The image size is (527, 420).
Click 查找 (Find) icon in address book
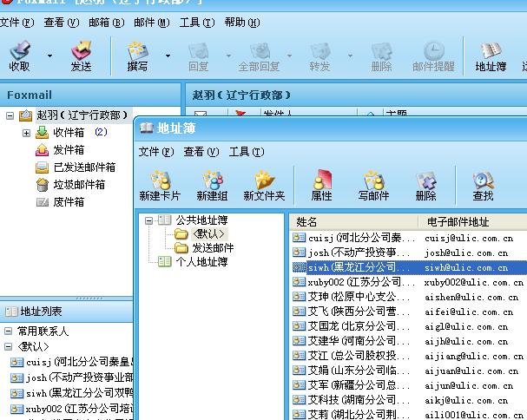pos(483,185)
